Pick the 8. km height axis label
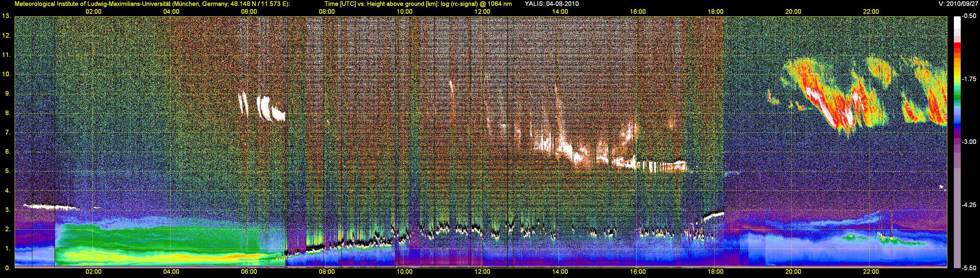This screenshot has width=980, height=278. coord(8,113)
